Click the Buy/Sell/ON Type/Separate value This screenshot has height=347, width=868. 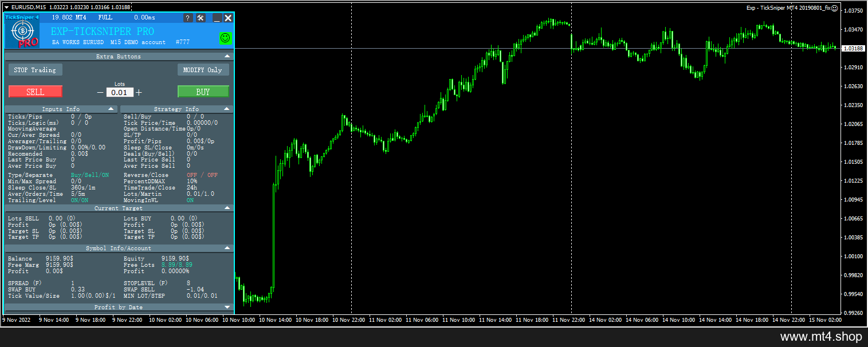point(90,175)
